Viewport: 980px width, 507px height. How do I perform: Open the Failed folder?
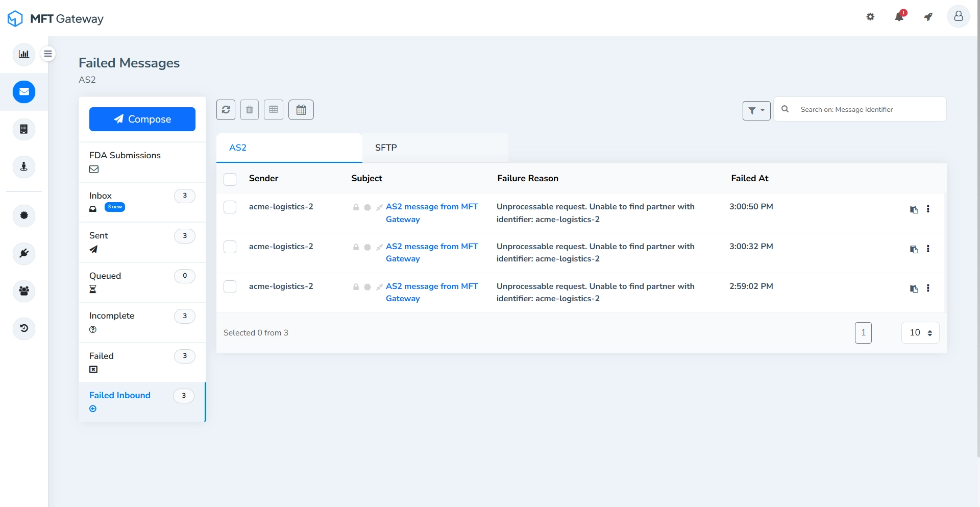pos(142,362)
